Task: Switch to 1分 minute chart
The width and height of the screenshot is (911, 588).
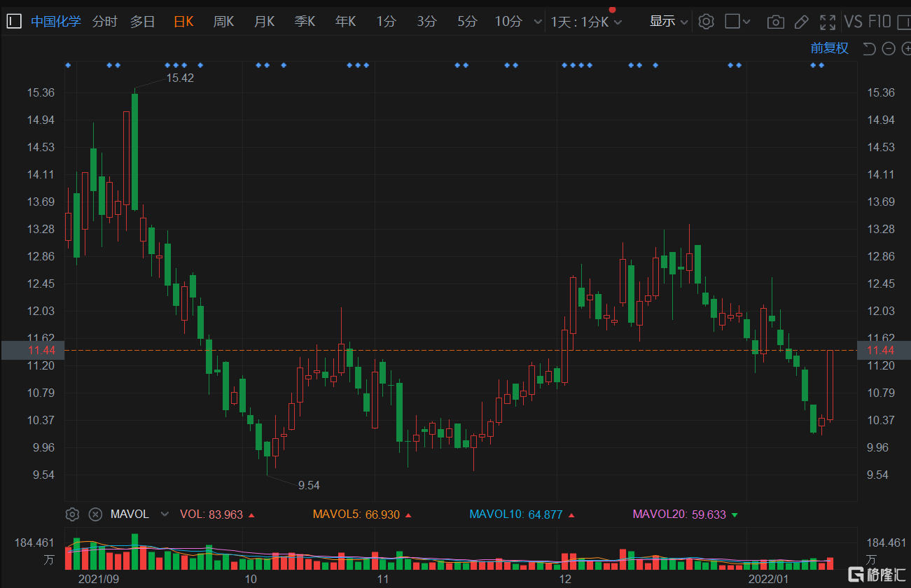Action: [386, 22]
